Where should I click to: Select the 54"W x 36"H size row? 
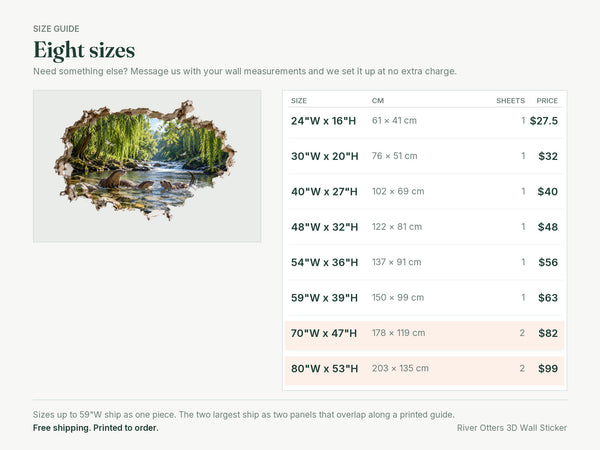click(x=425, y=262)
